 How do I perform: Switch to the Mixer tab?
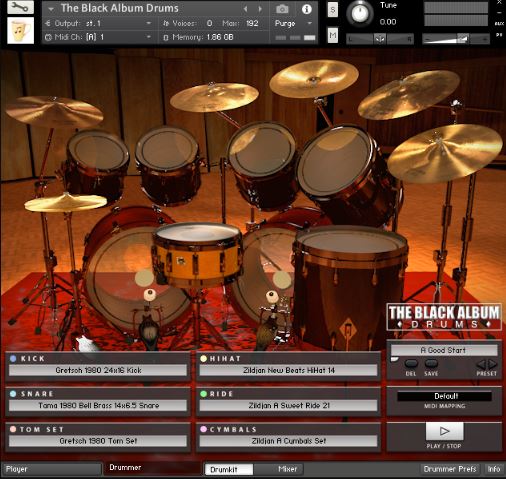point(287,469)
